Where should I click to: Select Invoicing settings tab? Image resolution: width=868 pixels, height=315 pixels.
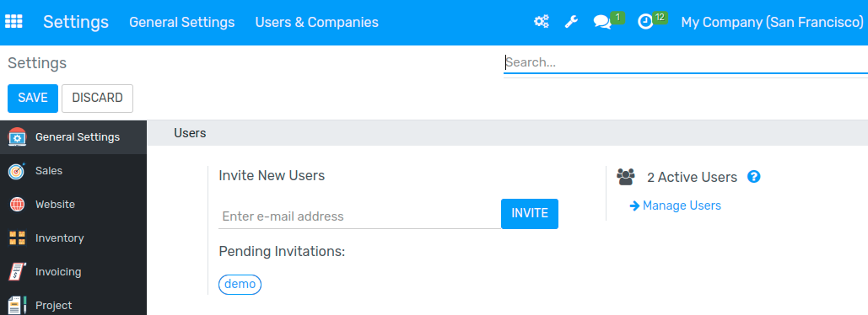pyautogui.click(x=73, y=272)
